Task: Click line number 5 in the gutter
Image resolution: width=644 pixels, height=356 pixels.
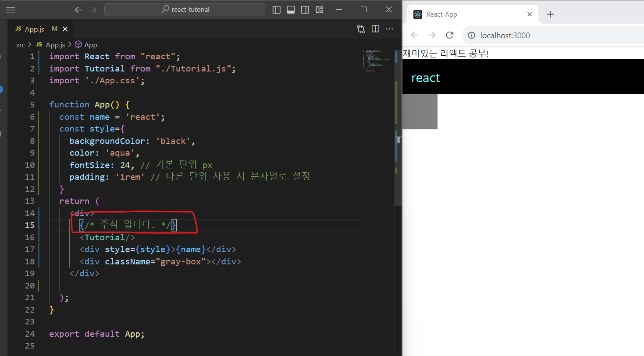Action: [x=32, y=104]
